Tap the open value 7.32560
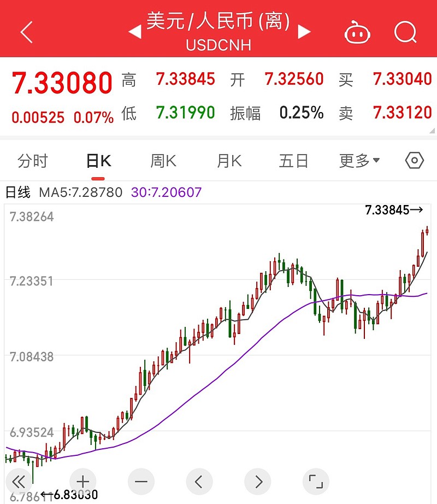This screenshot has height=504, width=437. (294, 79)
